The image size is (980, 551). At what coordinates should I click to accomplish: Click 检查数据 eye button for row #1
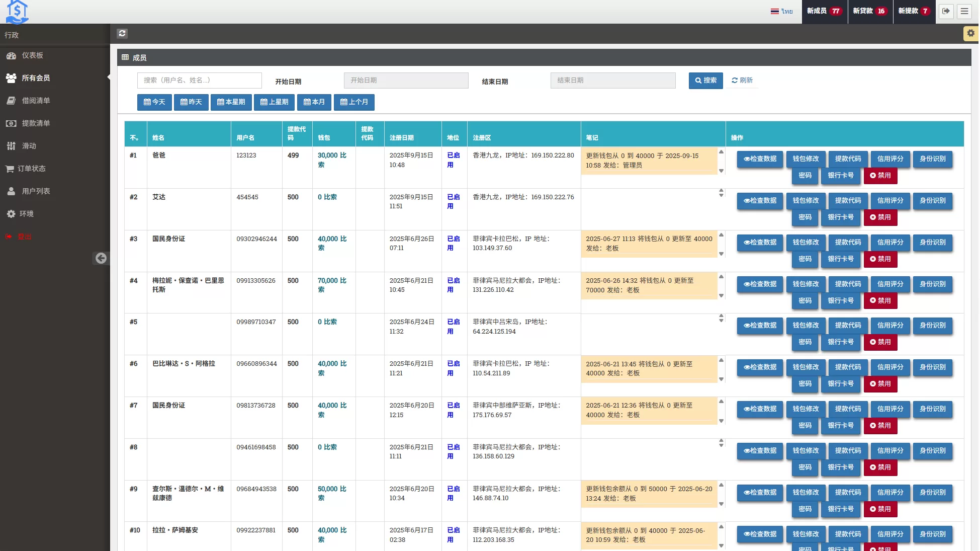coord(760,159)
